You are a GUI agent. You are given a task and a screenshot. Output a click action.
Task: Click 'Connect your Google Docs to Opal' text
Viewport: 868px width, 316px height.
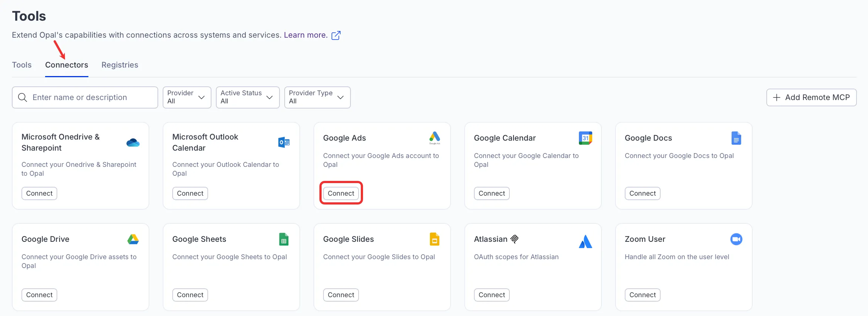(x=679, y=156)
